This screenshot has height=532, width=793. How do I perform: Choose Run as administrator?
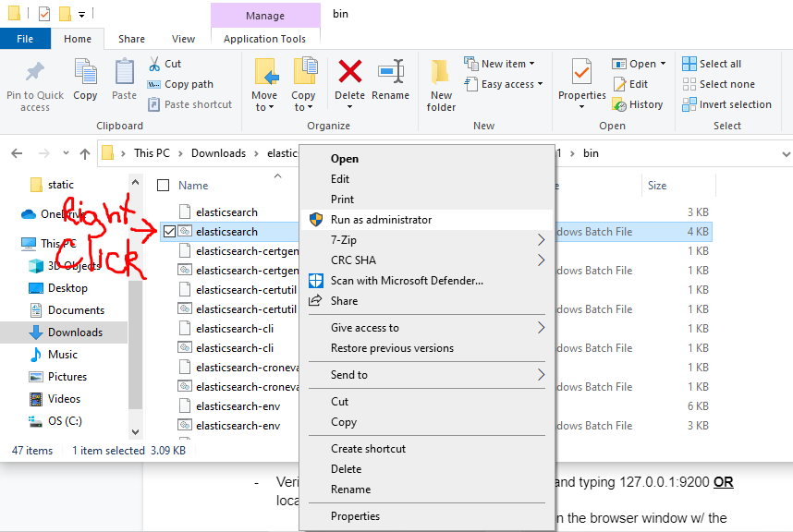pyautogui.click(x=426, y=220)
